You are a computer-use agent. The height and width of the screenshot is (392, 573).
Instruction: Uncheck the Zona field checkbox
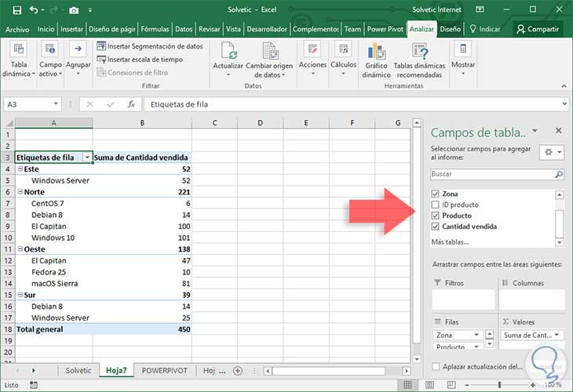(436, 194)
